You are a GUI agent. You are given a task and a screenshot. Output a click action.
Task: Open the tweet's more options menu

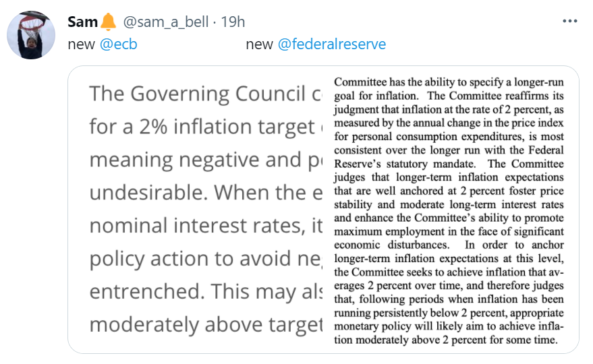coord(570,21)
